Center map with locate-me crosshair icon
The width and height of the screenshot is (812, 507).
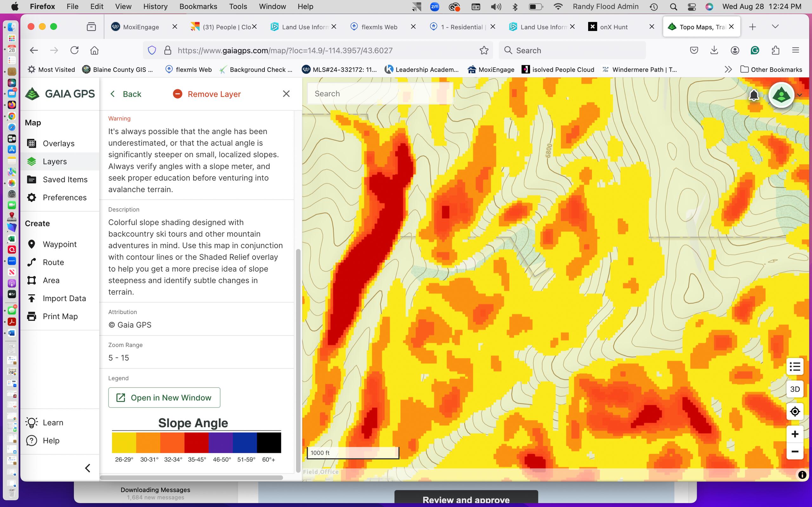click(795, 411)
